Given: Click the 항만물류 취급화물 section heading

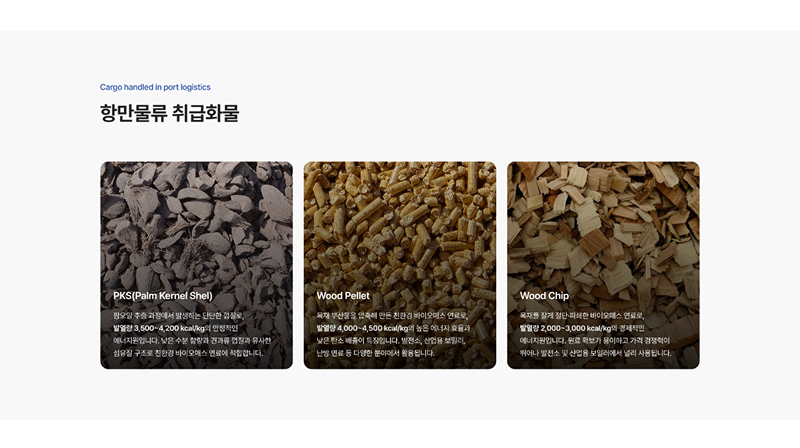Looking at the screenshot, I should click(169, 113).
